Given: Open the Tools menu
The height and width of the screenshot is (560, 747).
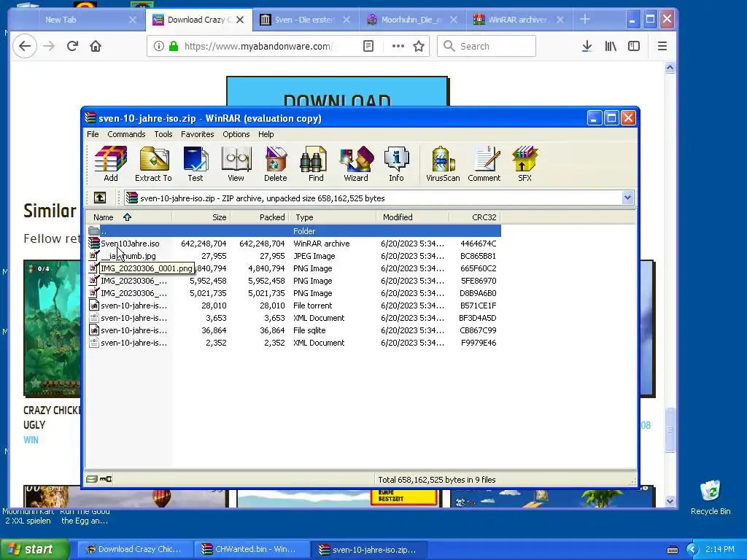Looking at the screenshot, I should click(163, 134).
